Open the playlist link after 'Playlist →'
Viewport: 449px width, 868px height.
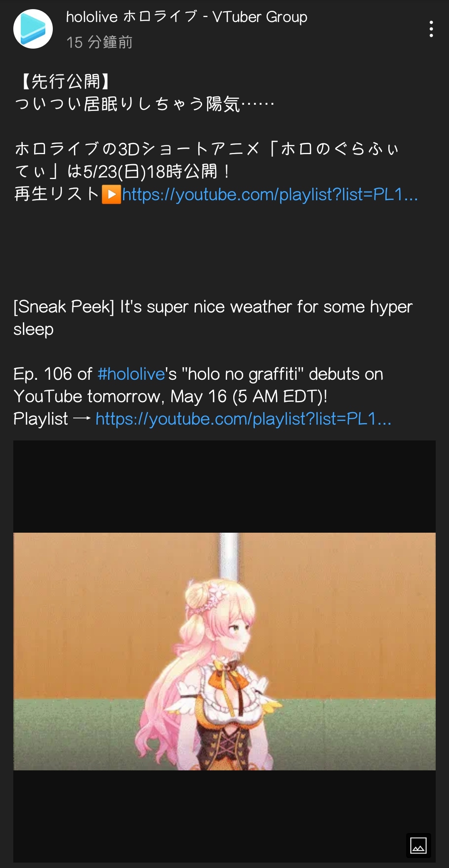(x=243, y=419)
